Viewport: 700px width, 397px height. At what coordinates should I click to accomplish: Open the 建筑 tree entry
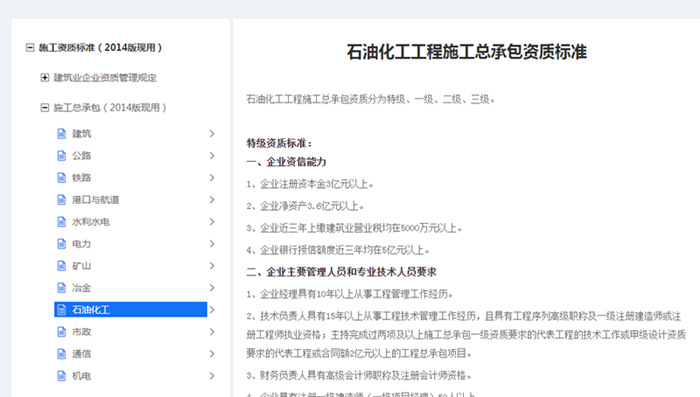(x=82, y=134)
